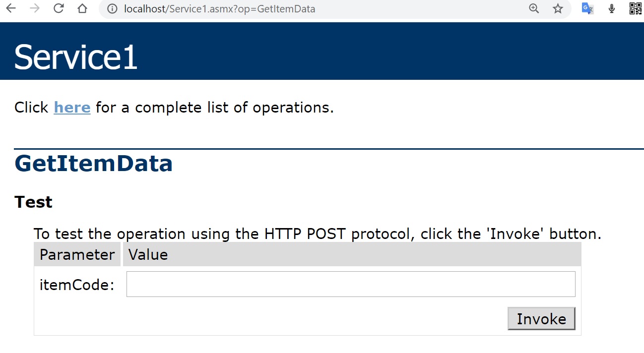Click the microphone extension icon
This screenshot has width=644, height=353.
coord(612,8)
